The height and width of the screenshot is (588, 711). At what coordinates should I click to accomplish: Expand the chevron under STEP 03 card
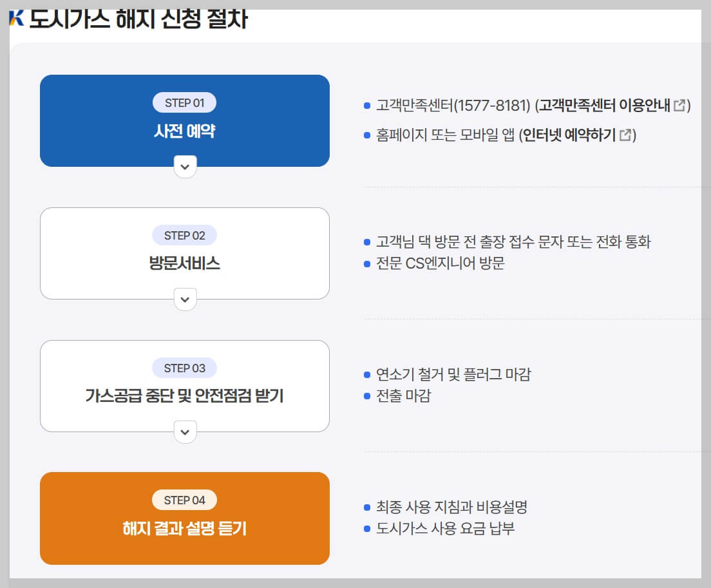pyautogui.click(x=185, y=432)
